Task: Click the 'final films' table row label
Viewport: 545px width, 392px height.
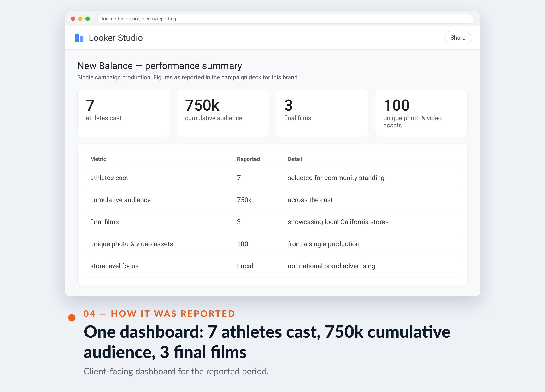Action: coord(104,222)
